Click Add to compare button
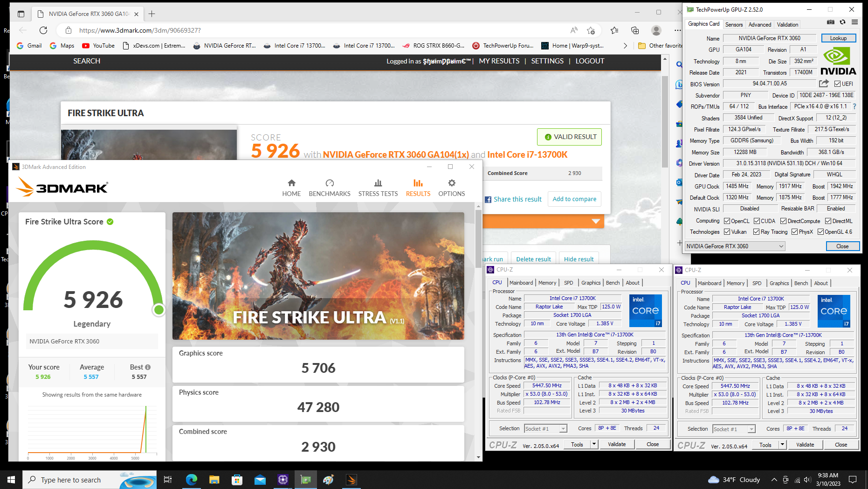 574,199
